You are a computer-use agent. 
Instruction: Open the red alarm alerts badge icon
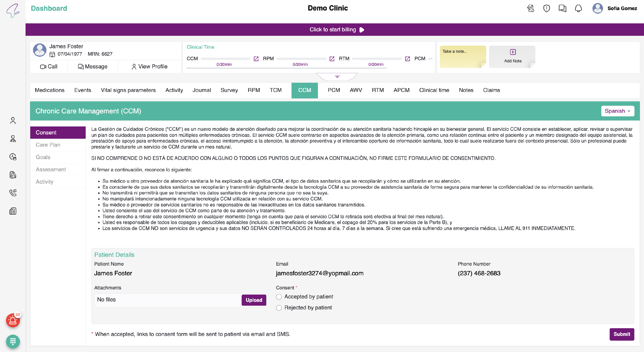click(x=13, y=320)
